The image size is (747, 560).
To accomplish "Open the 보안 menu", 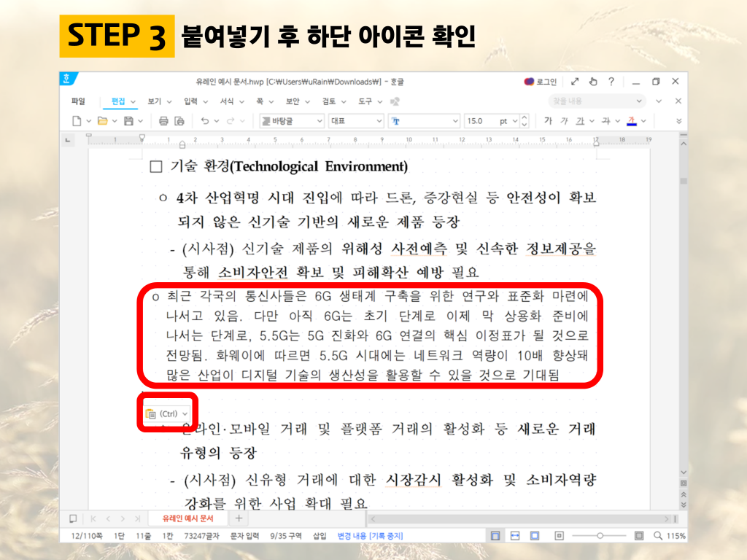I will click(293, 101).
